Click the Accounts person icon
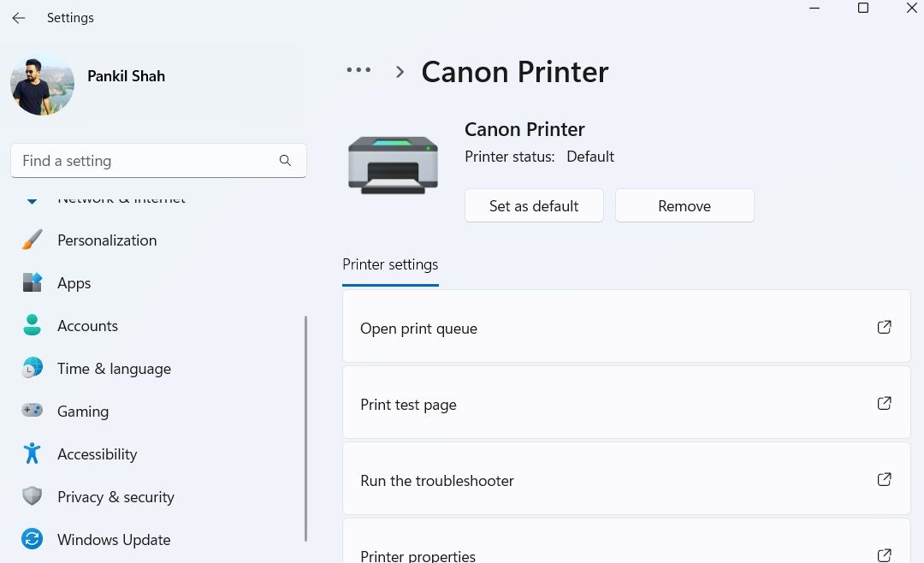This screenshot has width=924, height=563. tap(33, 326)
